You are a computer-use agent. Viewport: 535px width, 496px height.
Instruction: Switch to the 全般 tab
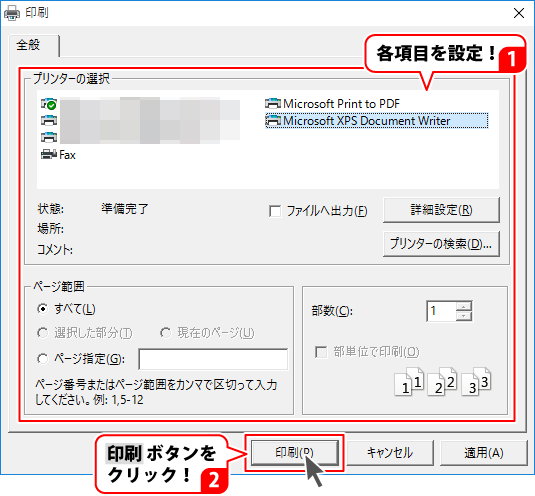29,45
